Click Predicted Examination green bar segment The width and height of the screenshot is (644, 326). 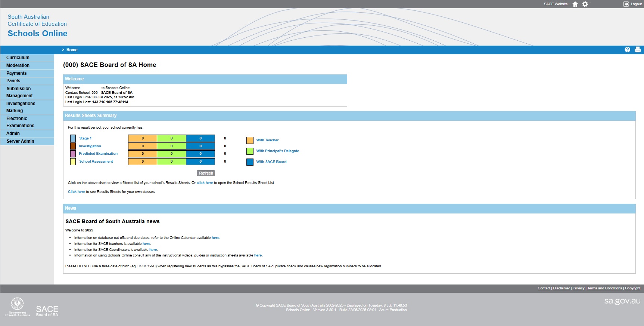click(x=171, y=154)
